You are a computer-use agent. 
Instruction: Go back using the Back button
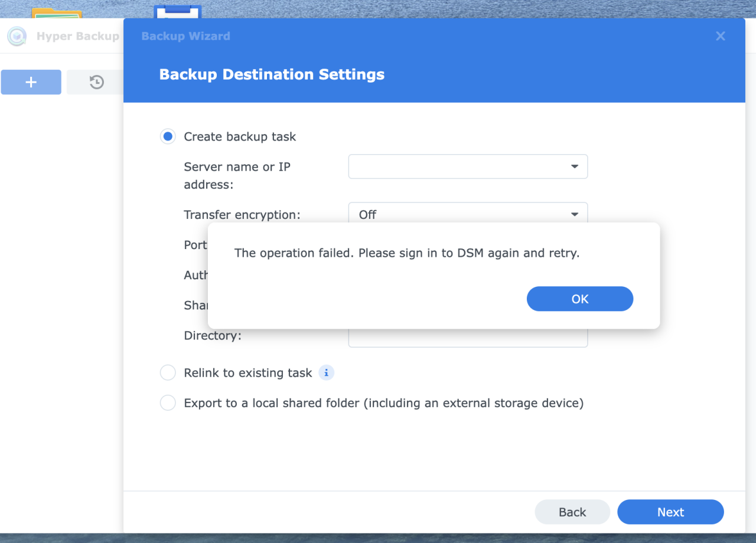572,512
